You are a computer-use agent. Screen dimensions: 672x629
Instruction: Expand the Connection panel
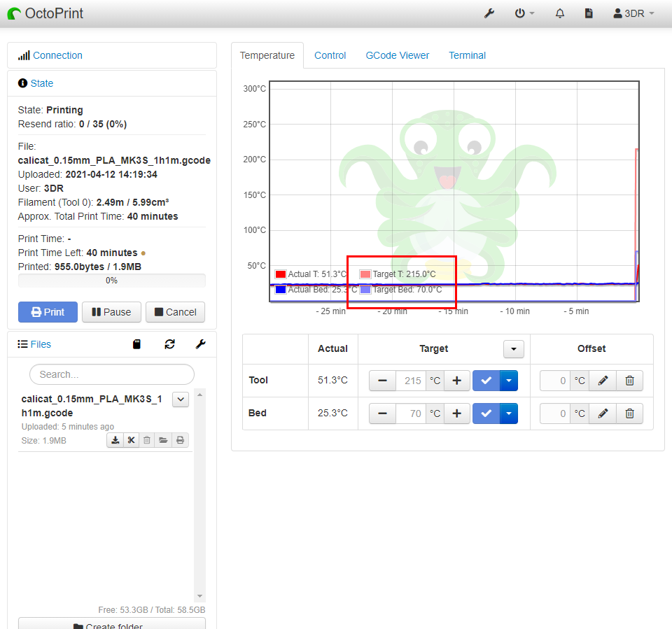click(57, 55)
